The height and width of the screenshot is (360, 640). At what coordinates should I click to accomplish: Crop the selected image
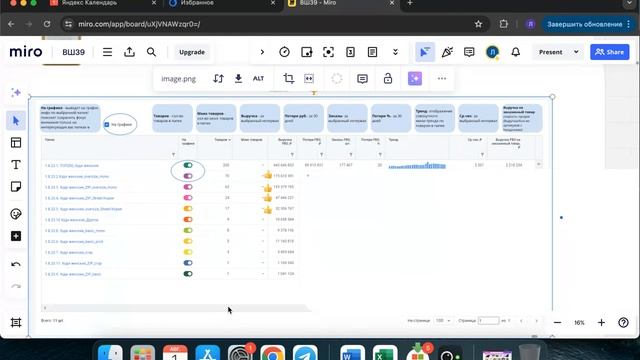point(289,78)
